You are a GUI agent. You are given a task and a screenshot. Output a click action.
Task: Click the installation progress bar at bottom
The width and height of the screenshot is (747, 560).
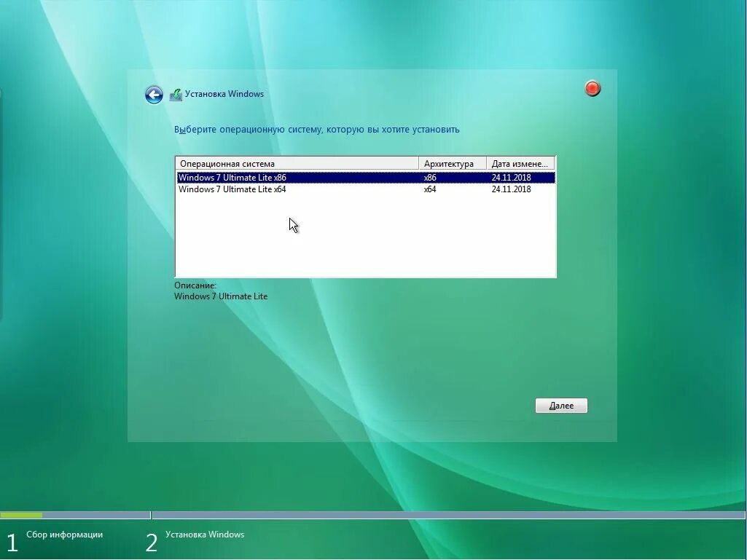tap(372, 516)
